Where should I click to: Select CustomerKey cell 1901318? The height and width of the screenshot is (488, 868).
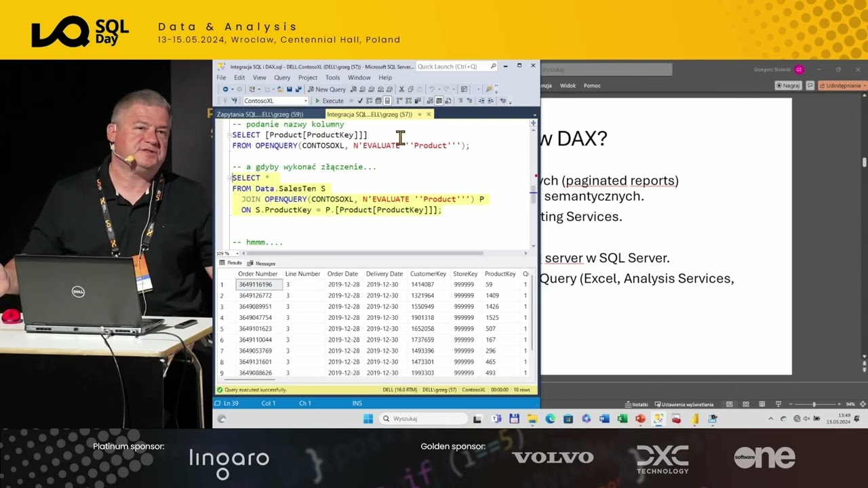tap(428, 318)
